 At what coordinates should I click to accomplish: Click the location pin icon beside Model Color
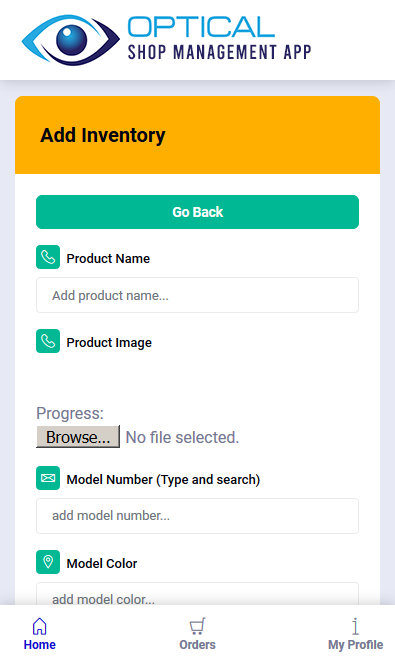48,562
